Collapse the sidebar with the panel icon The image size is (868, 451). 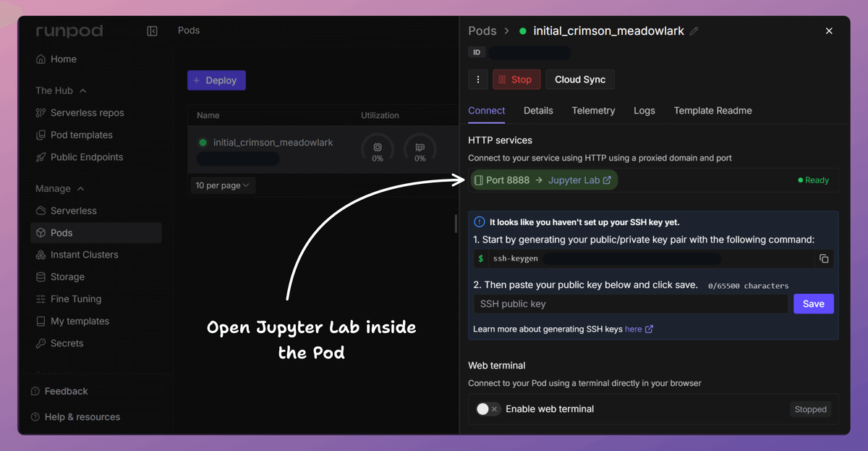(x=152, y=31)
